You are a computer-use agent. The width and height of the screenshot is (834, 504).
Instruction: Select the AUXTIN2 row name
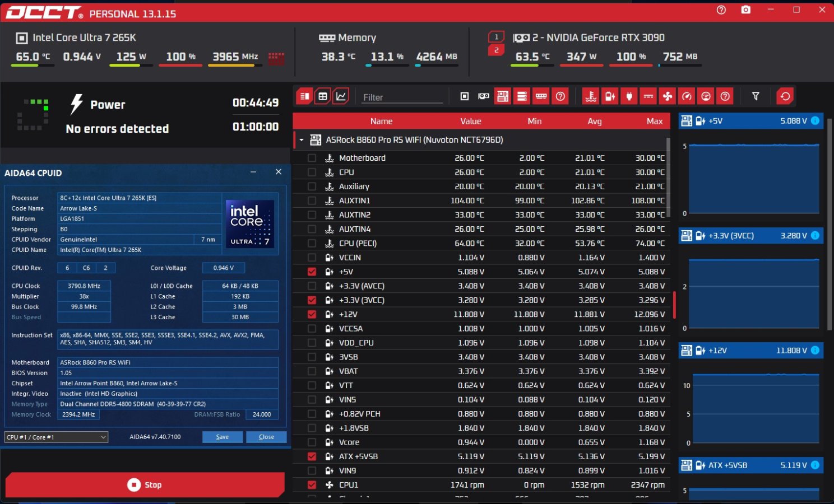(355, 215)
